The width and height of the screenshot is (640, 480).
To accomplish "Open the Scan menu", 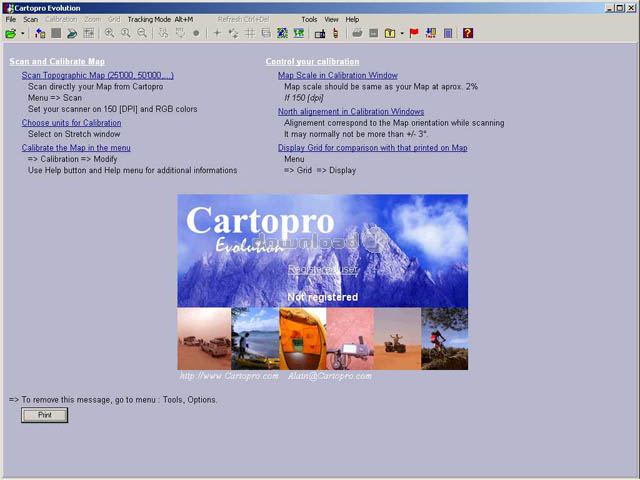I will pos(31,19).
